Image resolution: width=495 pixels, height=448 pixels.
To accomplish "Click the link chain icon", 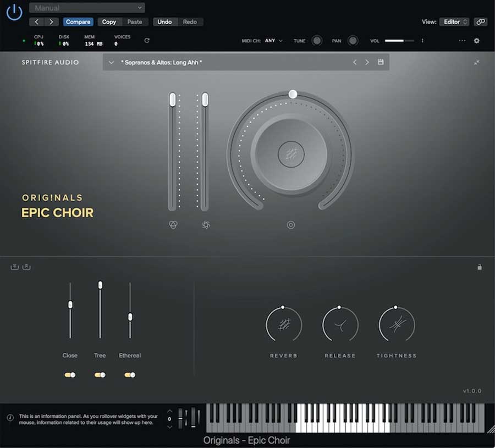I will (481, 22).
